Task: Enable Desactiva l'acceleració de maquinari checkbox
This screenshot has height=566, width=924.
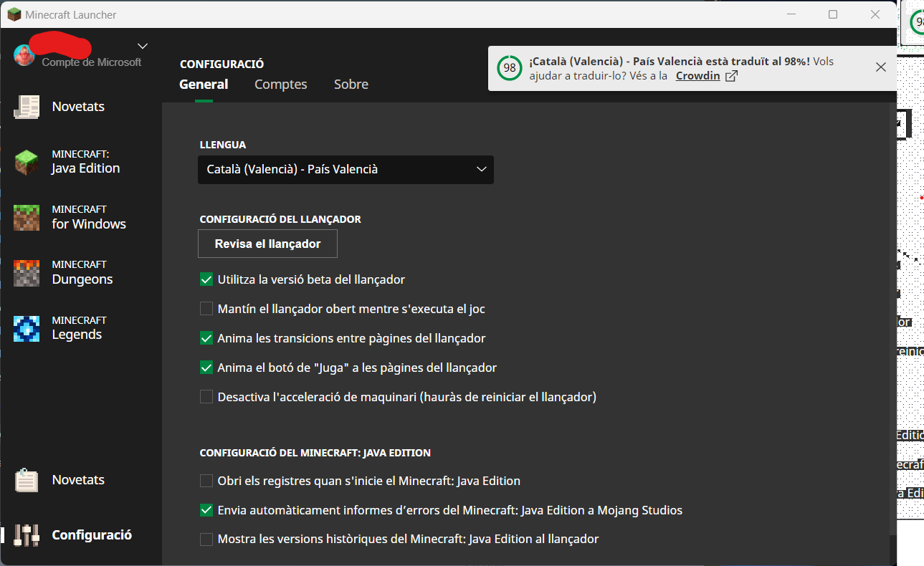Action: coord(206,397)
